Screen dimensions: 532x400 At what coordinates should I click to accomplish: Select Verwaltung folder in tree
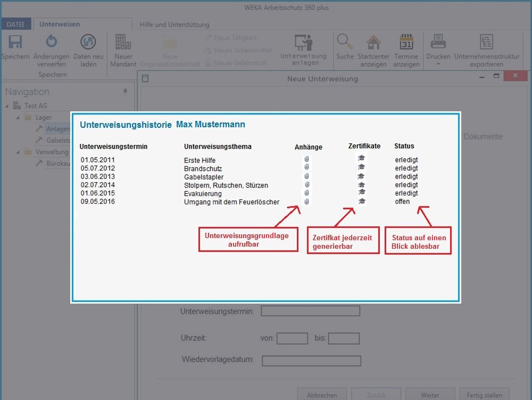point(52,152)
